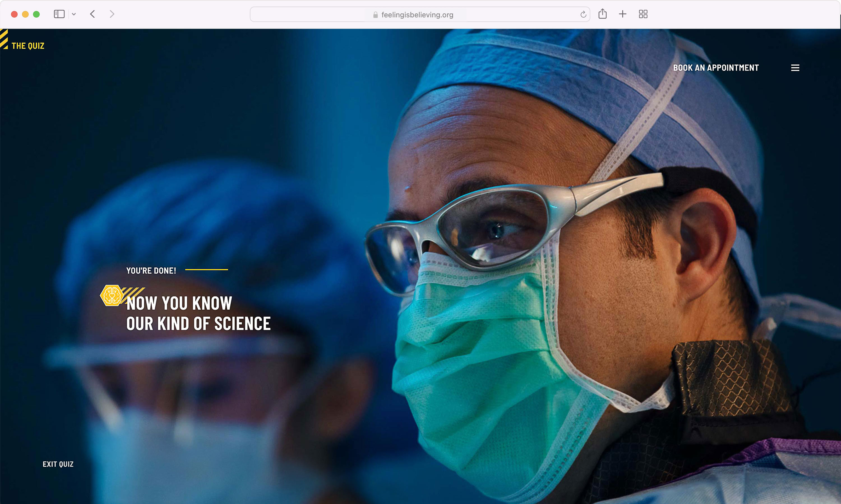Click the lock icon in the address bar

(x=375, y=15)
